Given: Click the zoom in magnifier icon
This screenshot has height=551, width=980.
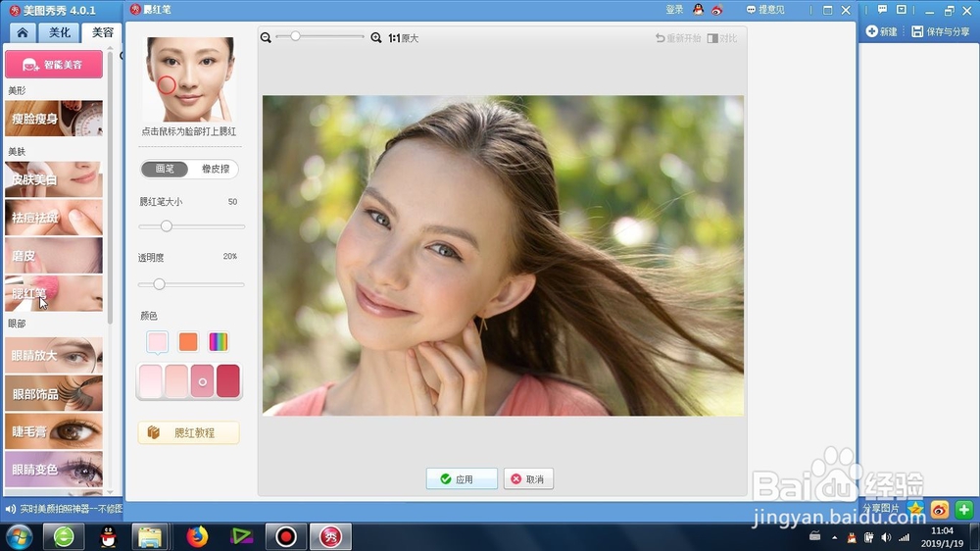Looking at the screenshot, I should coord(375,38).
